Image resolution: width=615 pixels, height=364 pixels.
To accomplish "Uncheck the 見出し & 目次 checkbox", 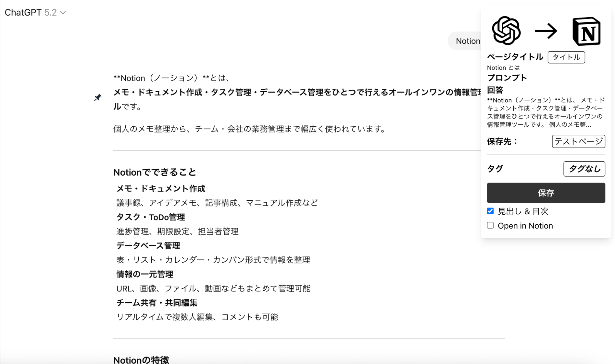I will (x=490, y=211).
